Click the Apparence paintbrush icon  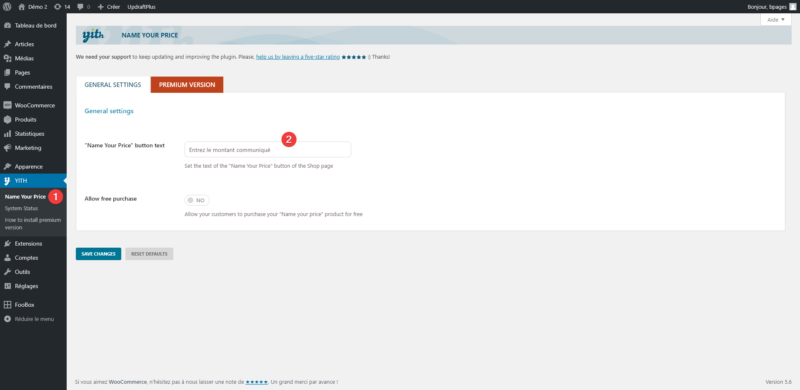[7, 166]
